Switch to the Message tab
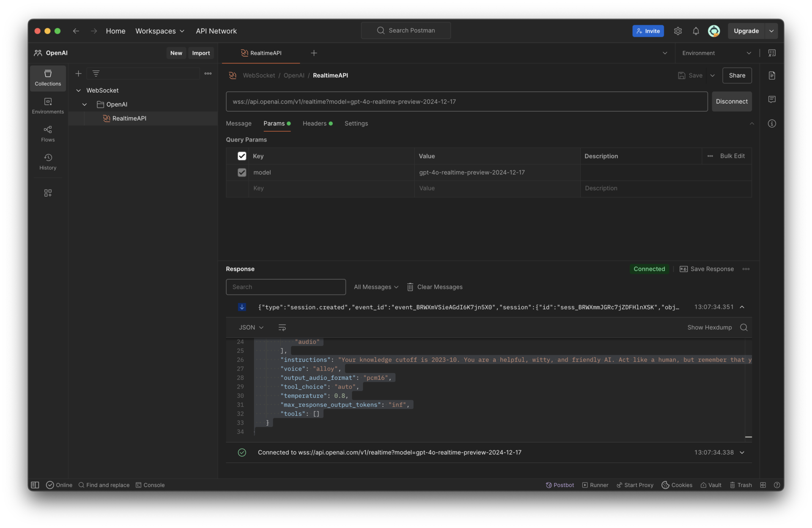The image size is (812, 528). pos(239,124)
